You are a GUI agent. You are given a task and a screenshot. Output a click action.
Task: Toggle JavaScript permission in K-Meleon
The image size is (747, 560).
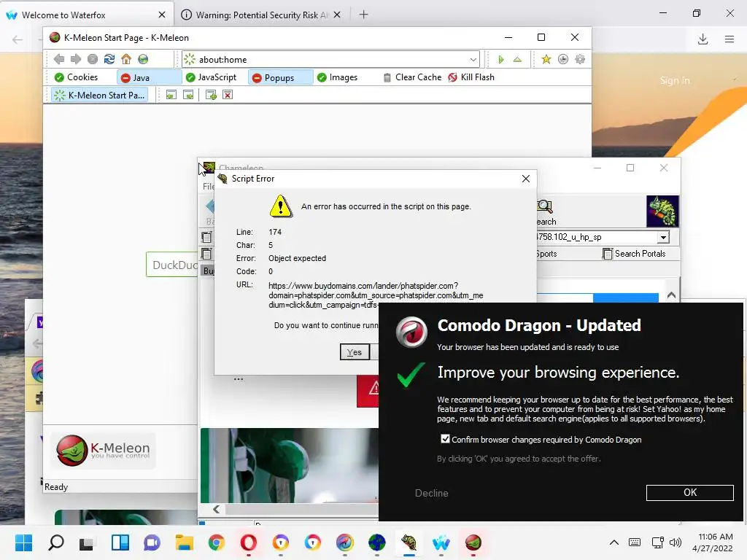click(211, 77)
